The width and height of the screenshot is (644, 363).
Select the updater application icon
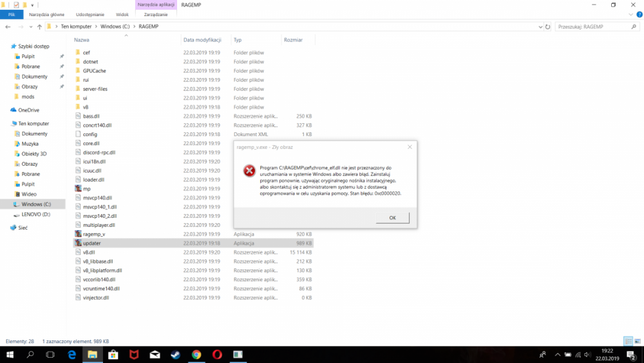78,243
